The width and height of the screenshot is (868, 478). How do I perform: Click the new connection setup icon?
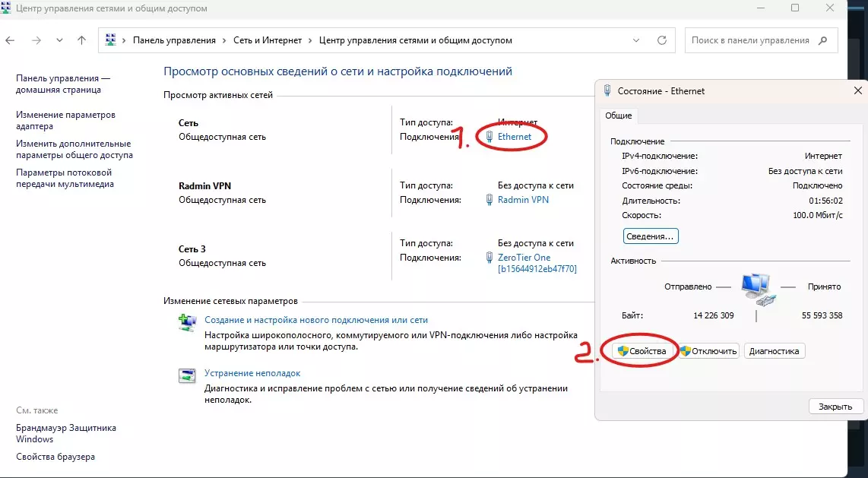[187, 322]
